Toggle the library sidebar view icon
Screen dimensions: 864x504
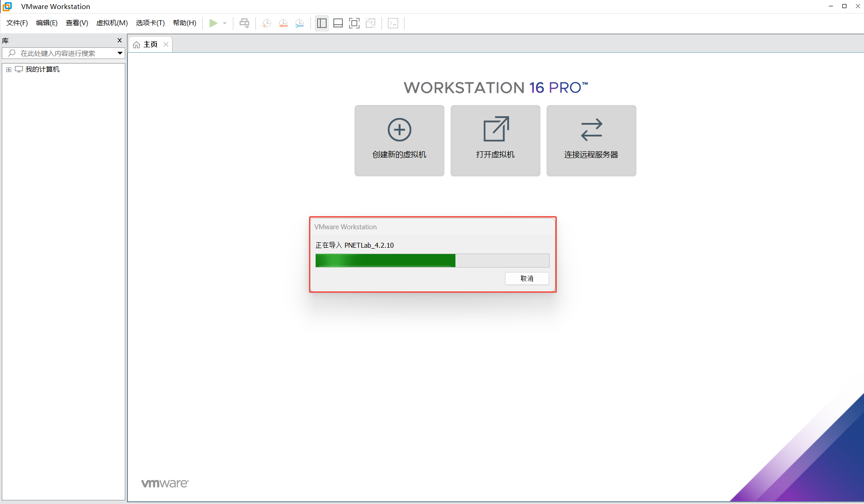[x=322, y=23]
